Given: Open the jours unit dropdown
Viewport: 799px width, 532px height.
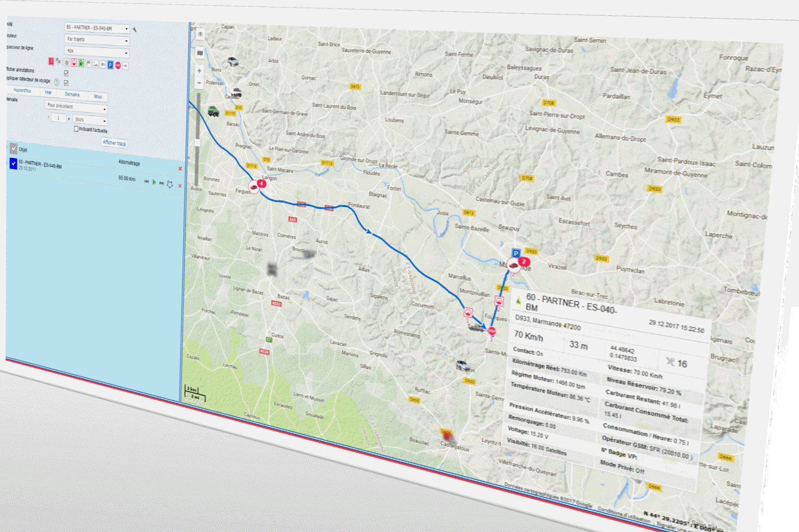Looking at the screenshot, I should pos(90,120).
